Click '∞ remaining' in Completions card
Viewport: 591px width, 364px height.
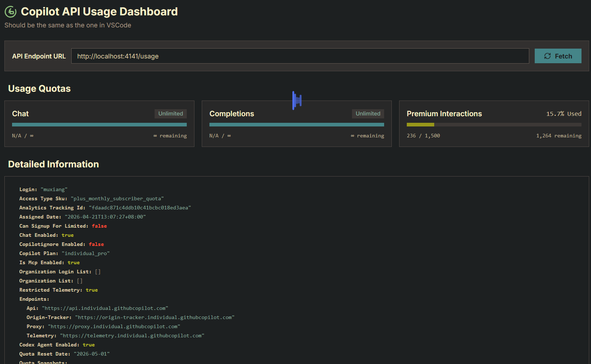coord(367,136)
